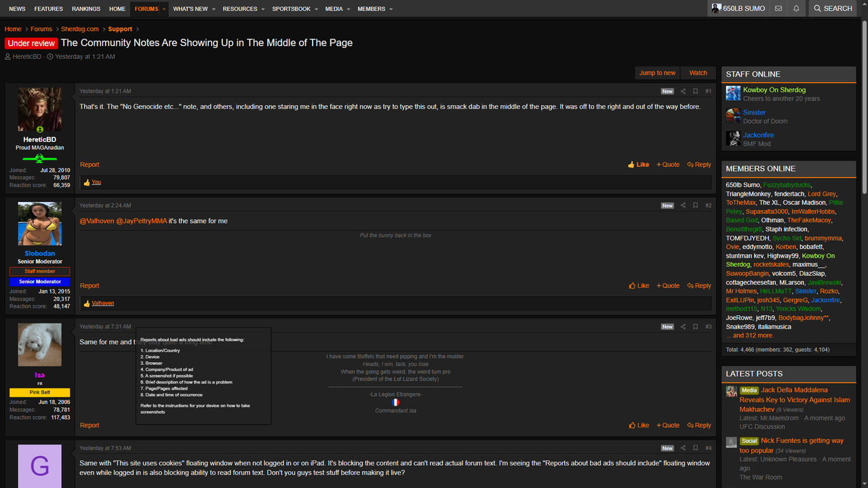
Task: Share post #1 via share icon
Action: pos(683,91)
